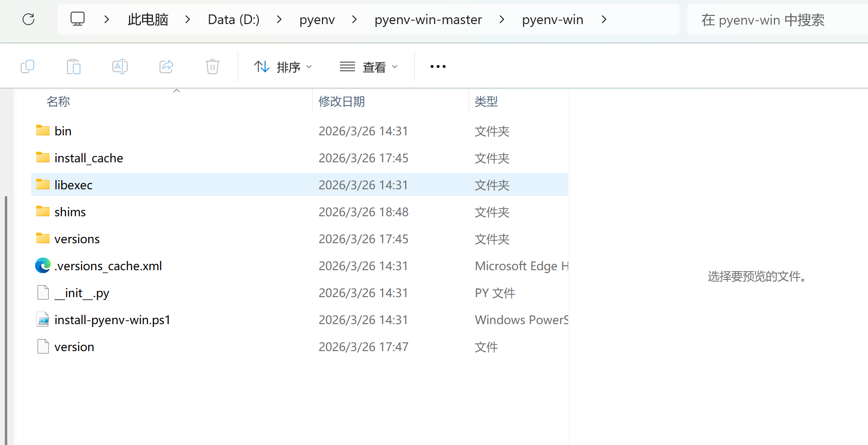
Task: Navigate to 此电脑 in address bar
Action: (x=148, y=19)
